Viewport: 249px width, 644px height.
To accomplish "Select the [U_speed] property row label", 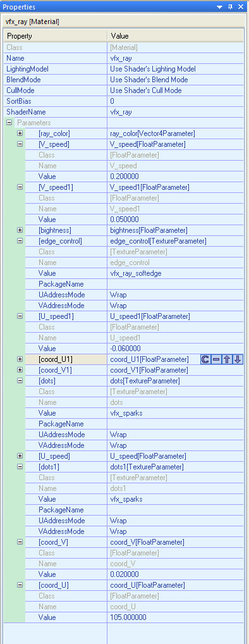I will [x=54, y=456].
